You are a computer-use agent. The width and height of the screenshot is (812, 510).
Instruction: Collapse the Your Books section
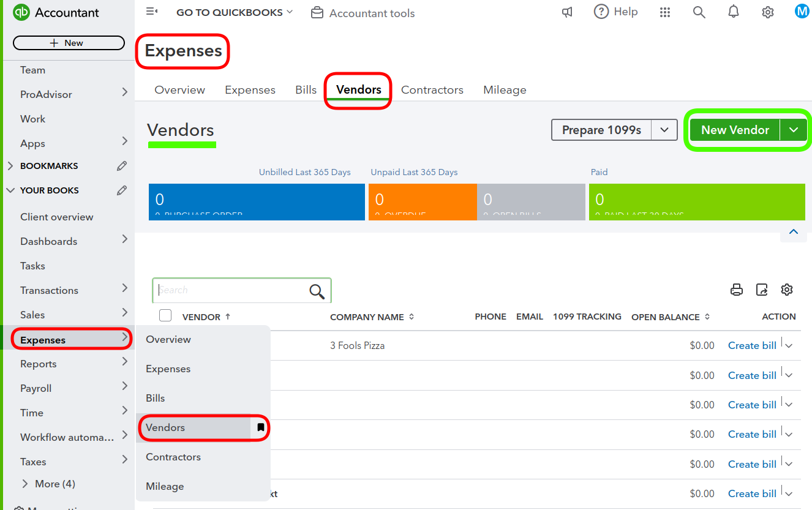10,190
